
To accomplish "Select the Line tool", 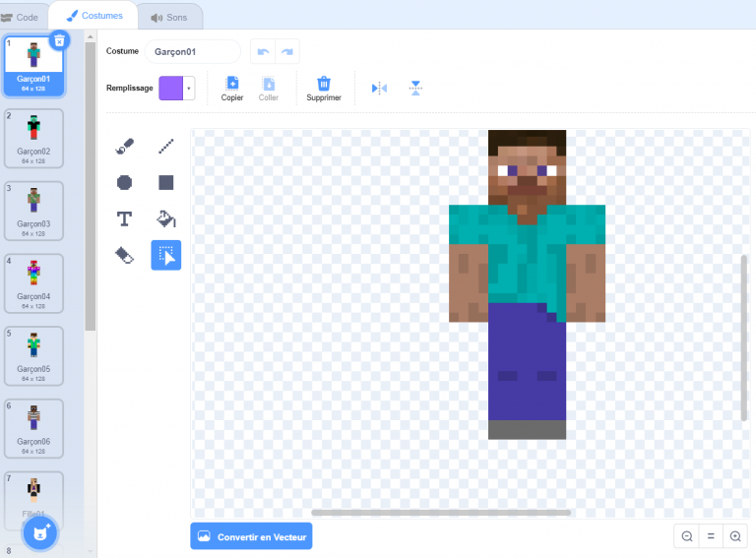I will [165, 146].
